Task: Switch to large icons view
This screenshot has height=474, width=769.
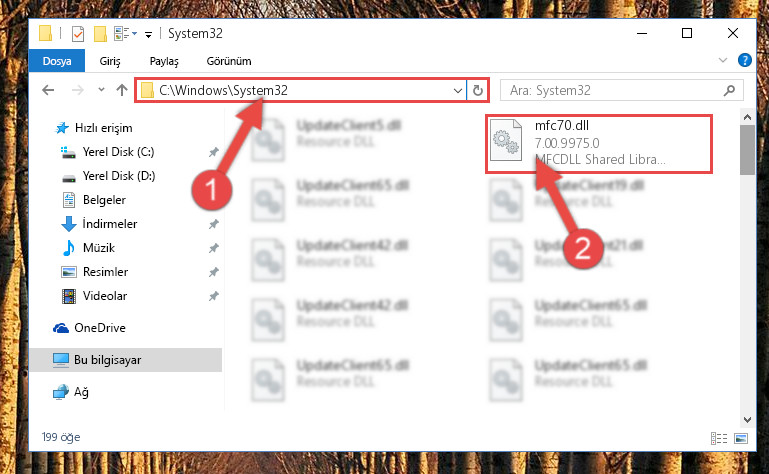Action: pos(741,438)
